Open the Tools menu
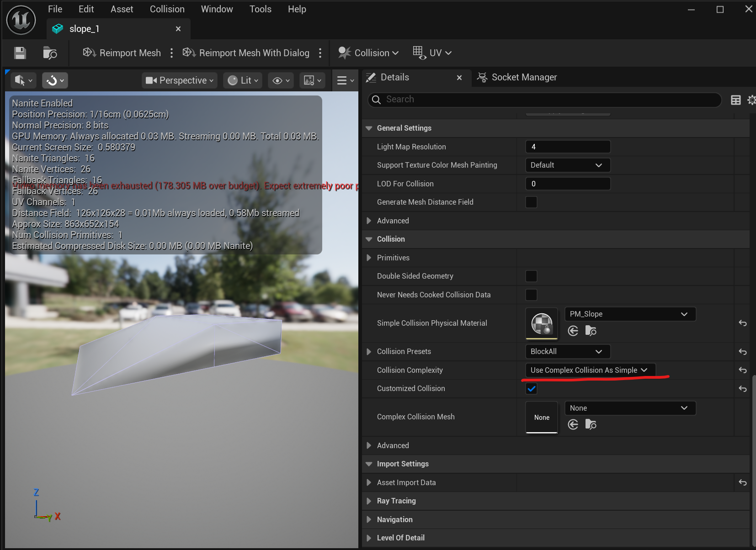The width and height of the screenshot is (756, 550). (x=261, y=9)
